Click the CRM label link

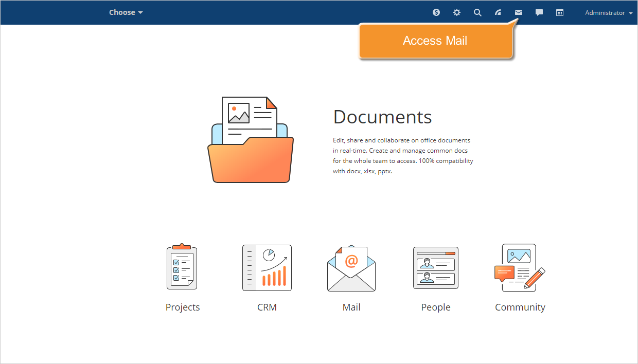(267, 307)
